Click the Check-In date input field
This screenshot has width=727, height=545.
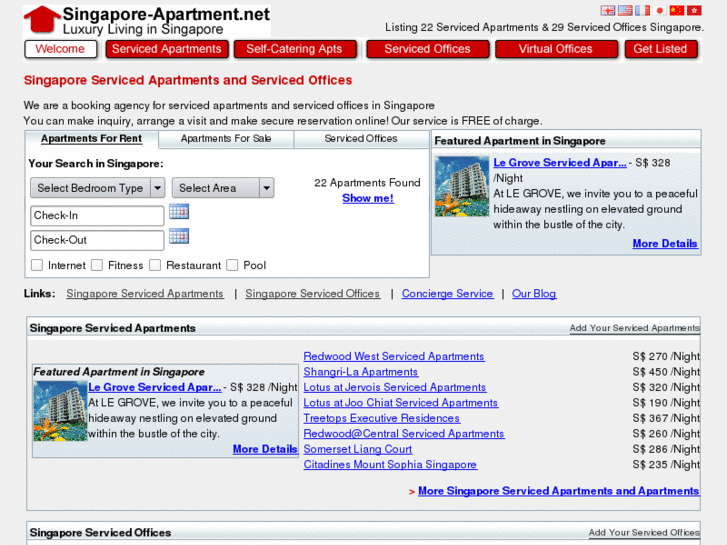(97, 216)
